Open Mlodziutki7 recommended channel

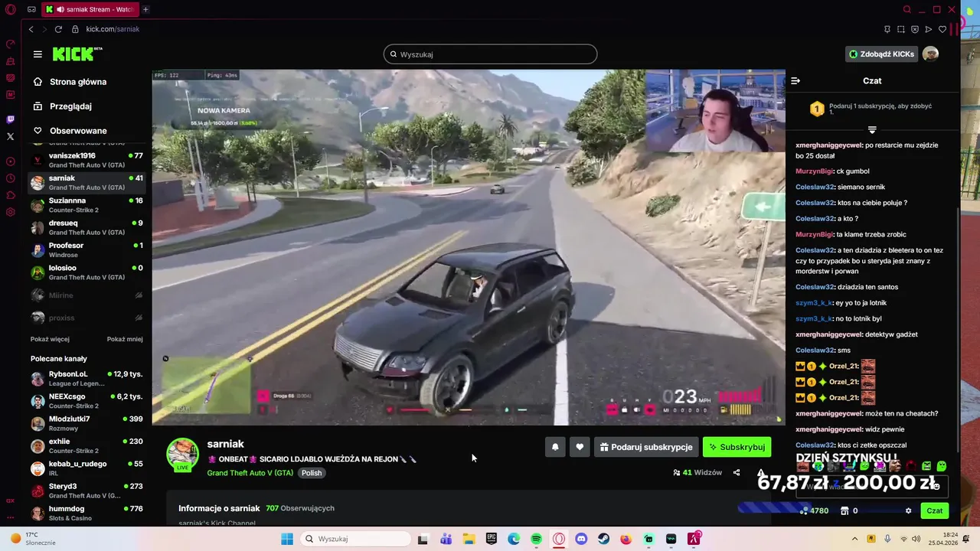[x=87, y=423]
